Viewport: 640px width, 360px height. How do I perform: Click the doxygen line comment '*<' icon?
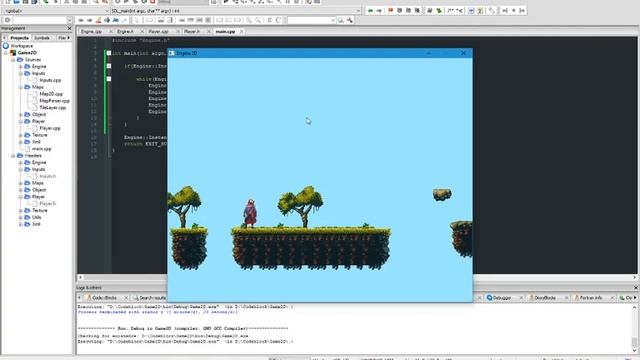click(x=460, y=11)
